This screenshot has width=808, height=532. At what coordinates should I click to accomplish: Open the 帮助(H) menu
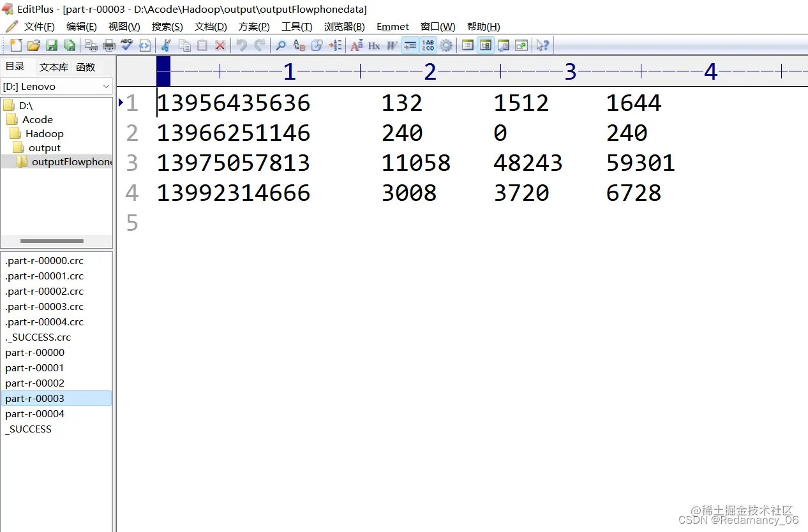[x=483, y=27]
